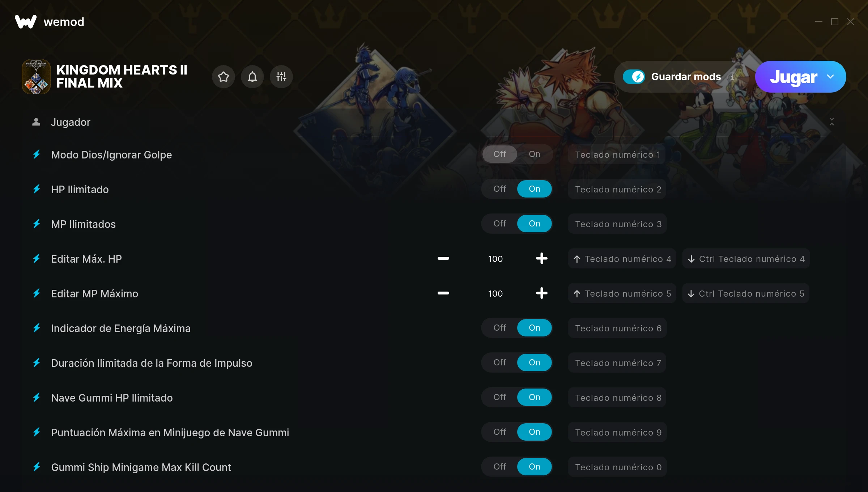
Task: Click the Kingdom Hearts II game thumbnail
Action: tap(36, 77)
